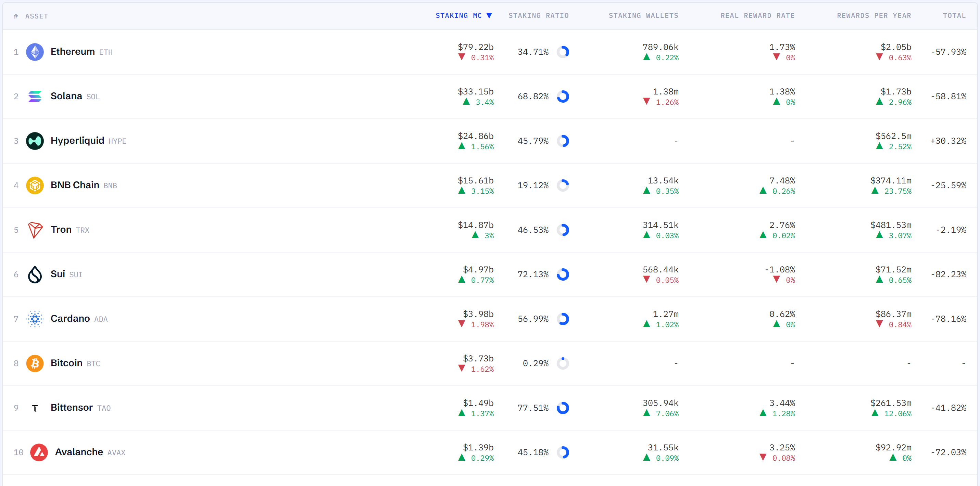
Task: Click the Sui droplet logo icon
Action: click(35, 274)
